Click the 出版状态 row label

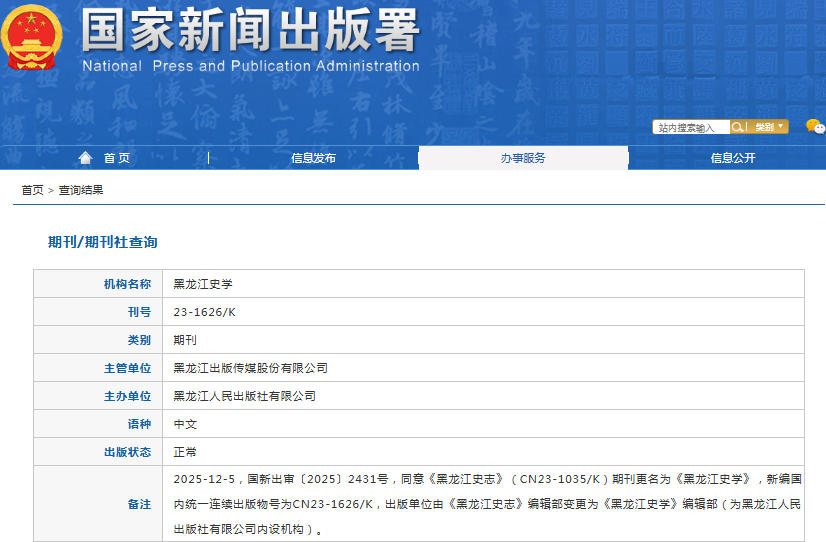click(127, 452)
